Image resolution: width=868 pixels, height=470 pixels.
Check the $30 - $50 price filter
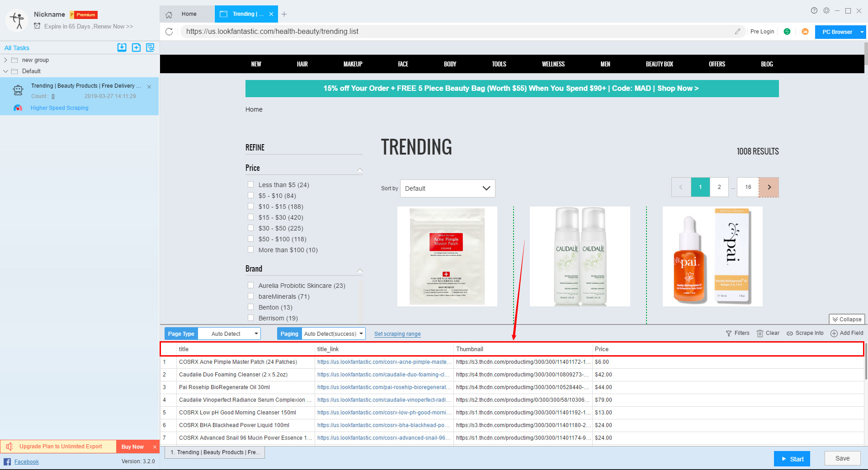click(x=250, y=228)
